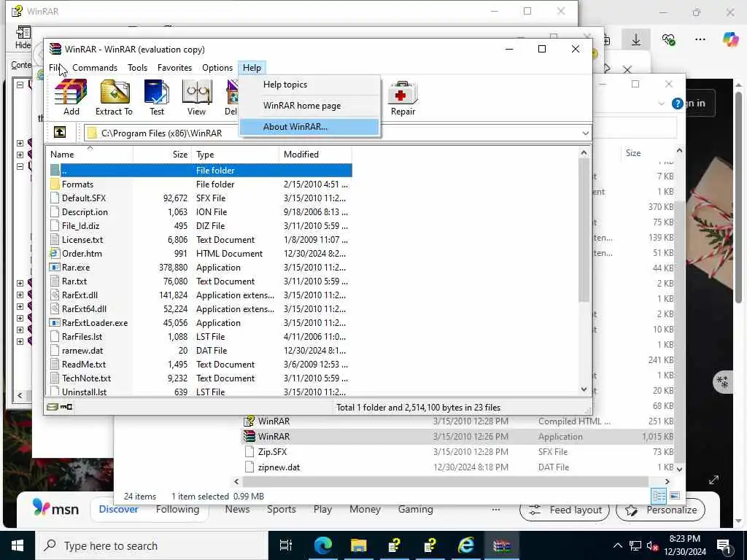Click the muted volume tray icon
This screenshot has width=747, height=560.
(651, 545)
